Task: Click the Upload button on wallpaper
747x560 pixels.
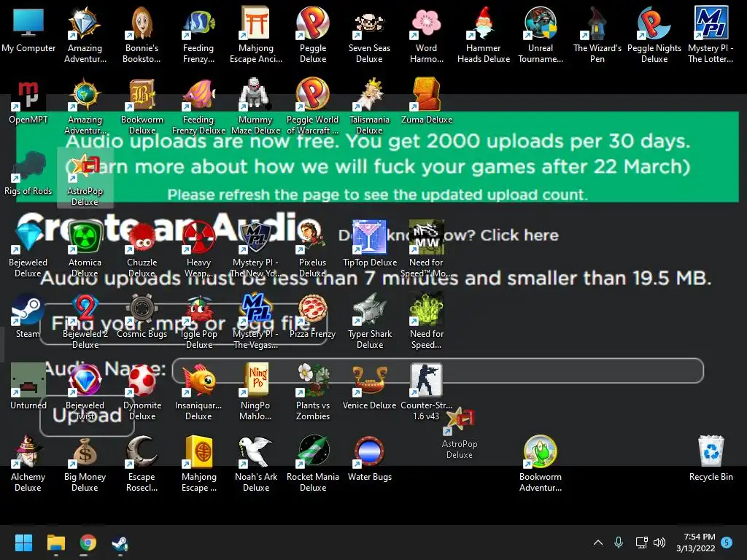Action: pyautogui.click(x=88, y=416)
